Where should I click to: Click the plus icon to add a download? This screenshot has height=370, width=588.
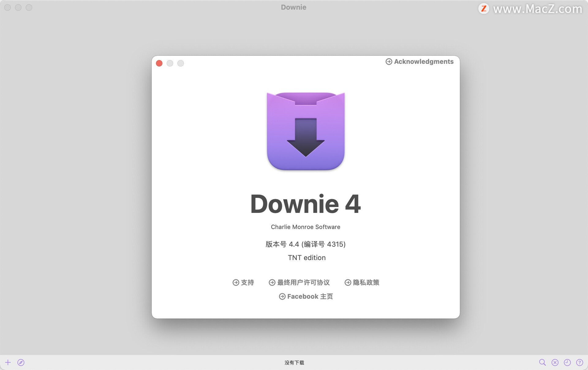pyautogui.click(x=8, y=362)
